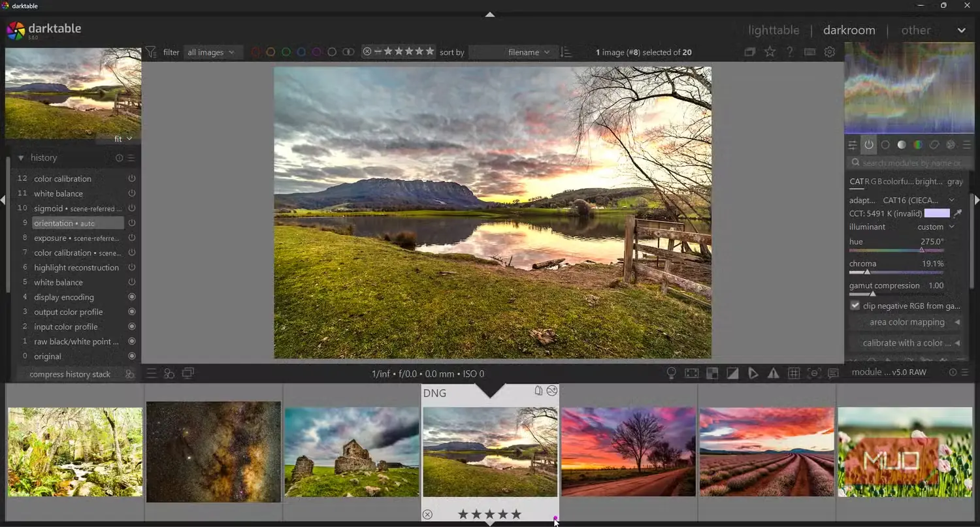Open the sort by filename dropdown
The height and width of the screenshot is (527, 980).
[514, 52]
